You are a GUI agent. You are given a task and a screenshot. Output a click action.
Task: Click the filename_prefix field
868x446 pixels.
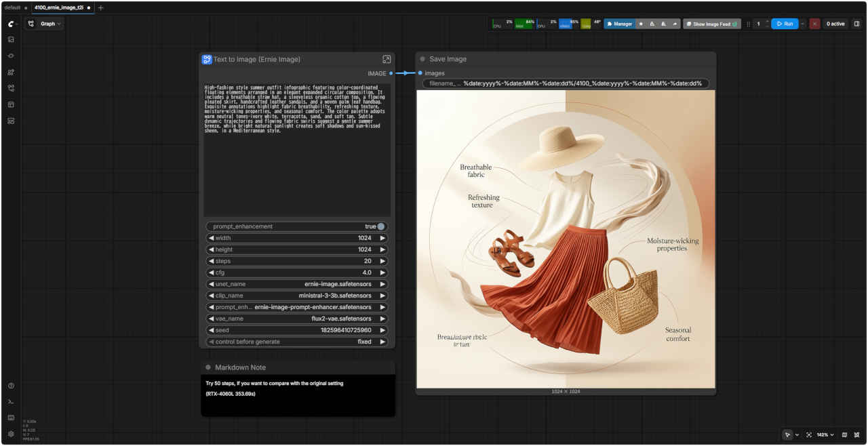click(x=566, y=83)
